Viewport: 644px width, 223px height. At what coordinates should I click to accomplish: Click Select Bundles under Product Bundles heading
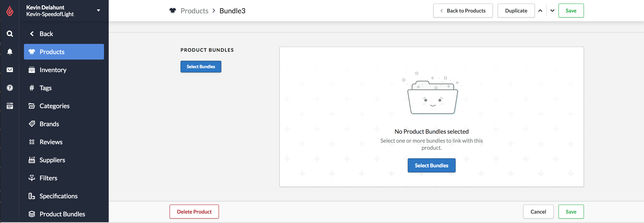201,66
